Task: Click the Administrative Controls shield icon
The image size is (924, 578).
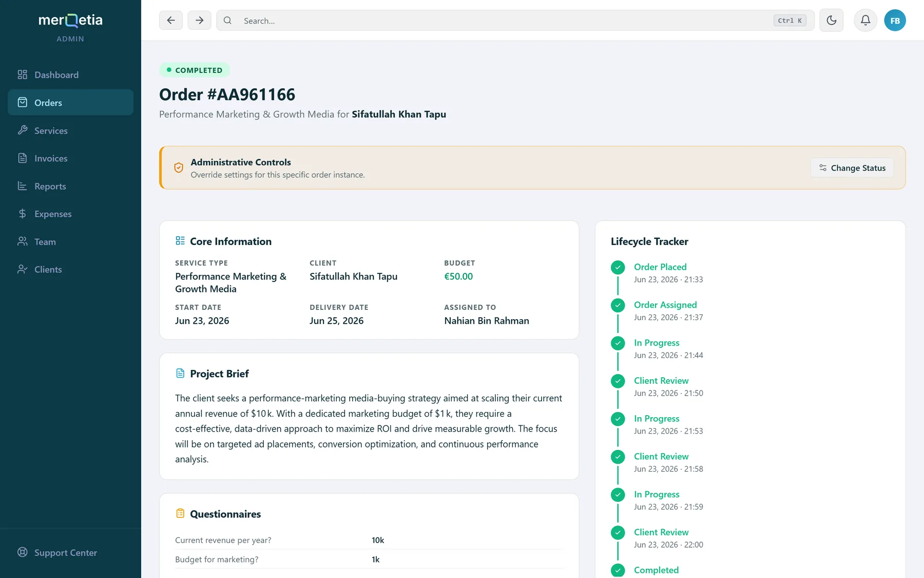Action: pos(179,168)
